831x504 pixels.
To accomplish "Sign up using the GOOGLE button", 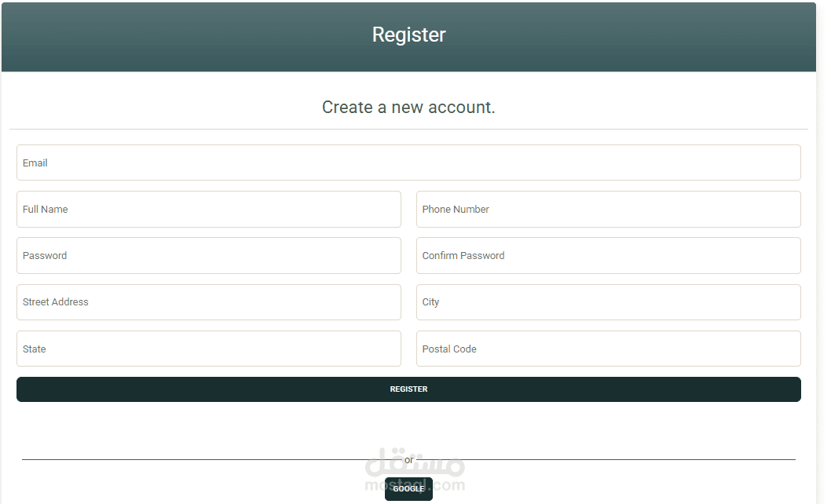I will 408,488.
